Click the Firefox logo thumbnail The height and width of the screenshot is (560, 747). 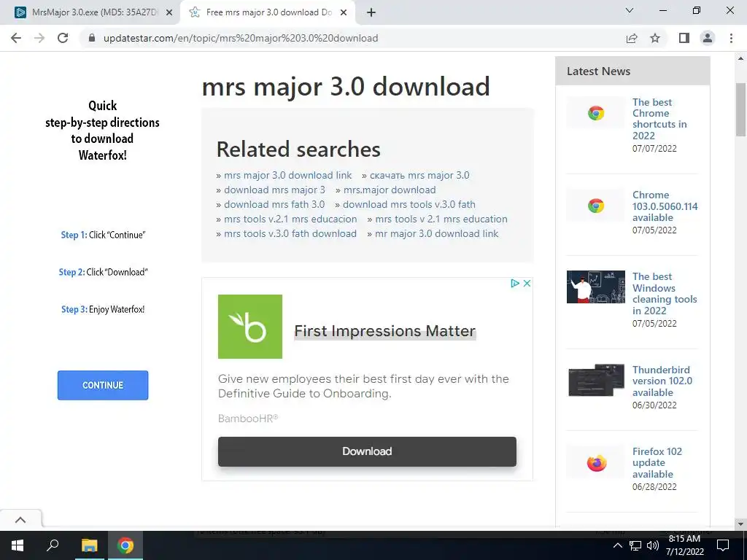point(596,462)
